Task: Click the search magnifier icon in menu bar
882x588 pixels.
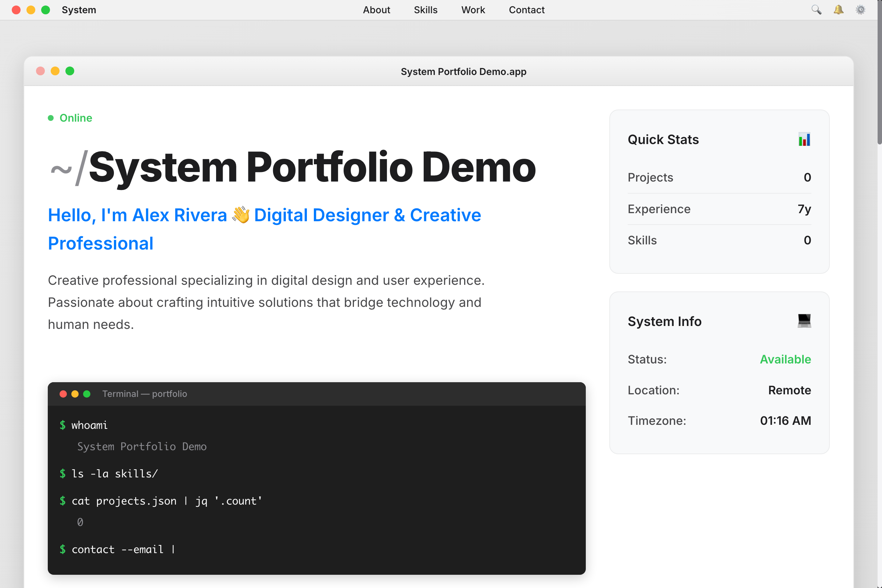Action: [816, 10]
